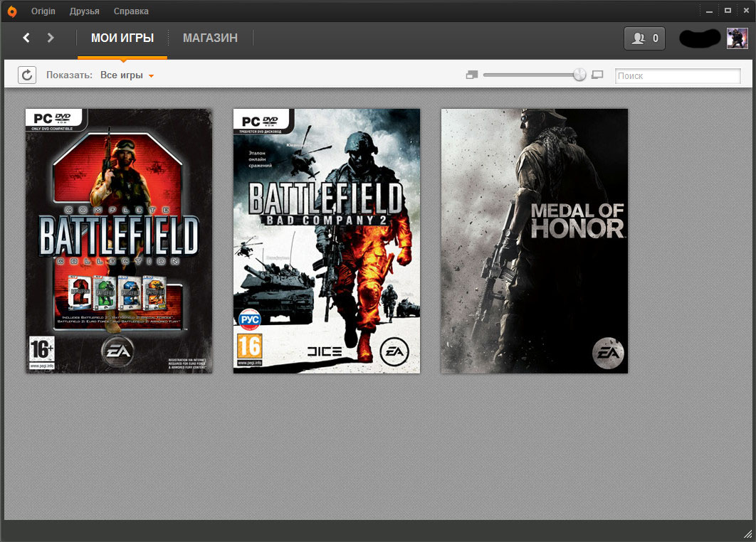756x542 pixels.
Task: Switch to the МОИ ИГРЫ tab
Action: click(x=122, y=38)
